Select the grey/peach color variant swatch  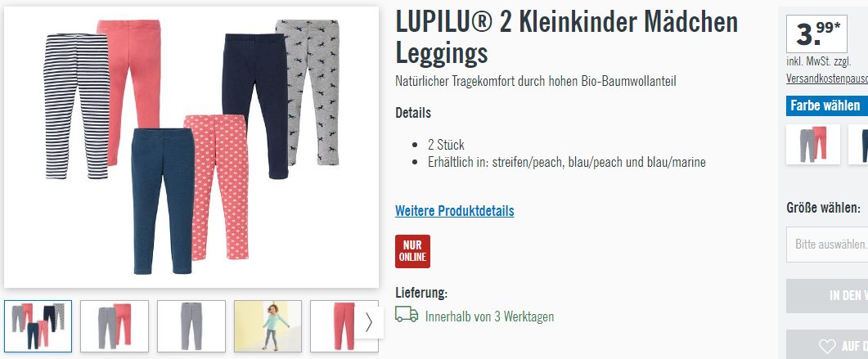[x=812, y=144]
